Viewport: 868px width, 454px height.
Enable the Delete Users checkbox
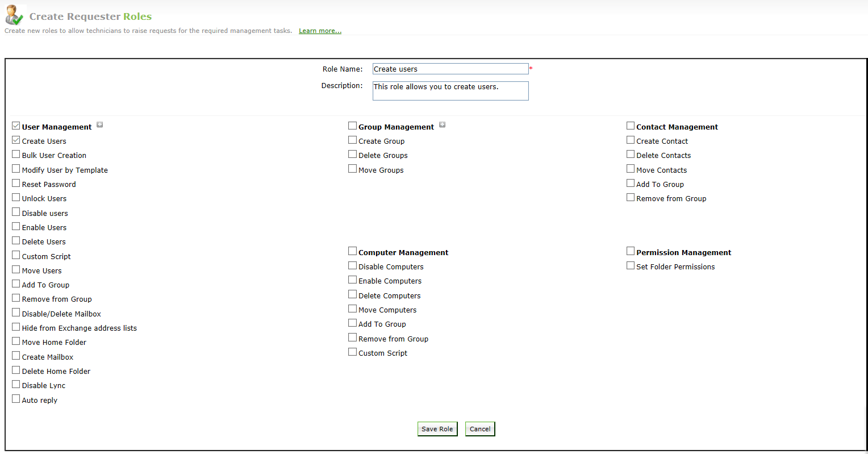pyautogui.click(x=16, y=240)
